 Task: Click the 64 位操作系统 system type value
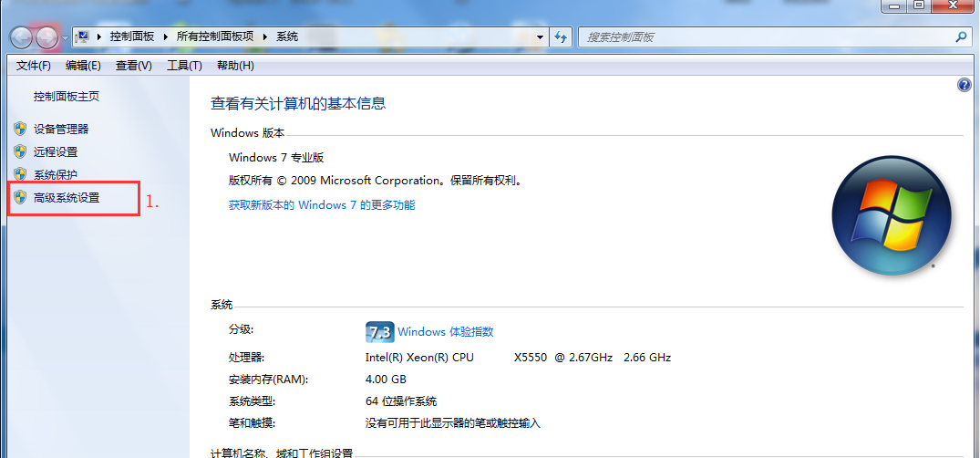pyautogui.click(x=400, y=401)
